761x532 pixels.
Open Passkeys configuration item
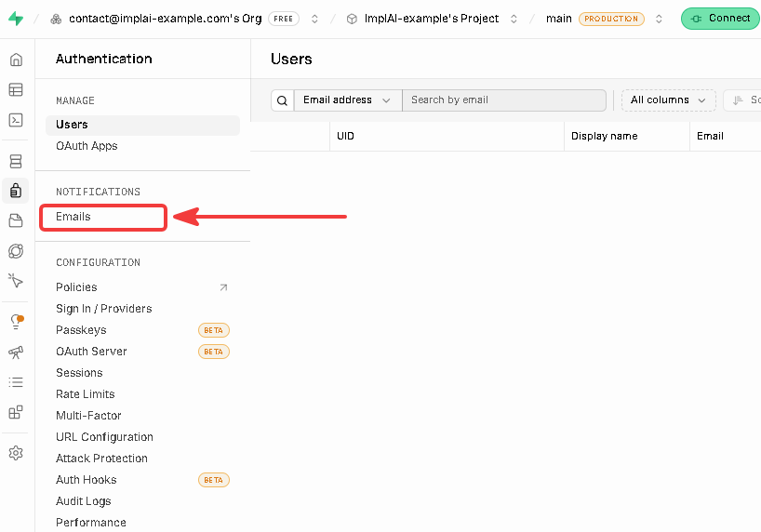(81, 330)
